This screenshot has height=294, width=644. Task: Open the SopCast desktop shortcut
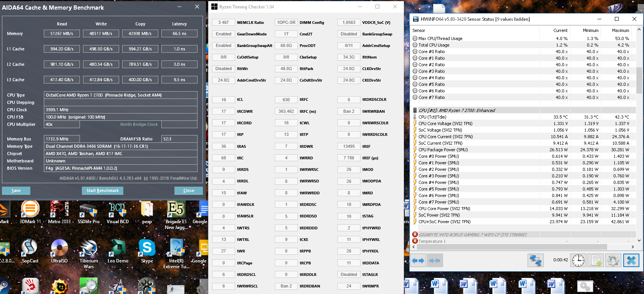click(30, 251)
